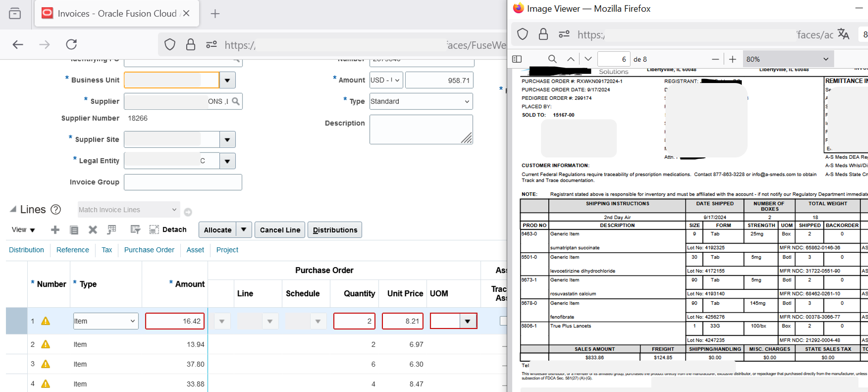This screenshot has height=392, width=868.
Task: Click the Description text area
Action: (421, 129)
